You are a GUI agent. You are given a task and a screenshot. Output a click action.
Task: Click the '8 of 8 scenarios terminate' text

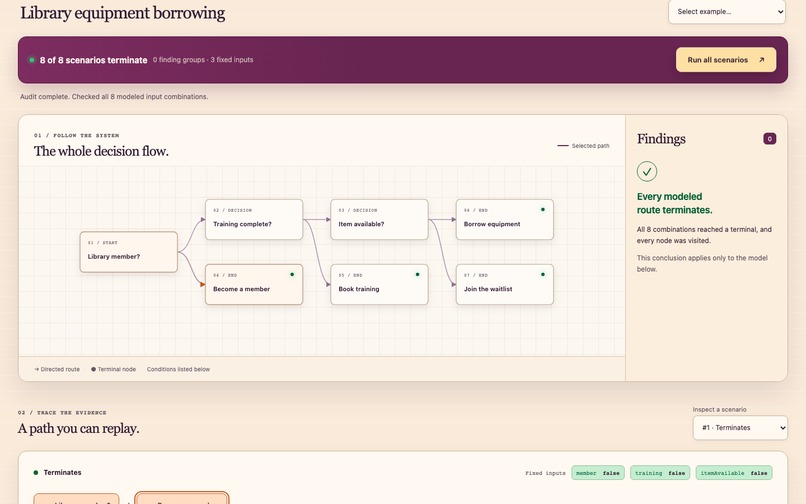click(x=94, y=60)
